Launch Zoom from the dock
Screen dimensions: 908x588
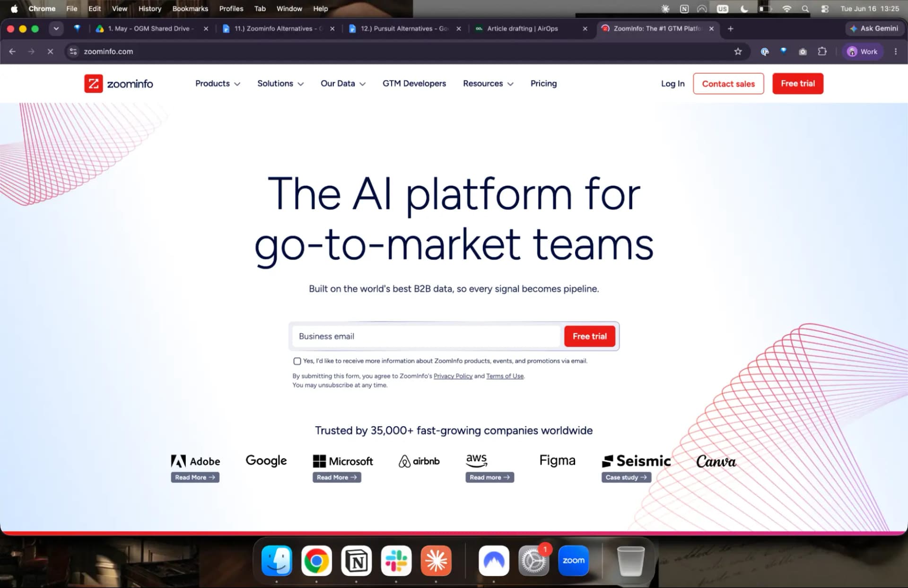coord(574,561)
